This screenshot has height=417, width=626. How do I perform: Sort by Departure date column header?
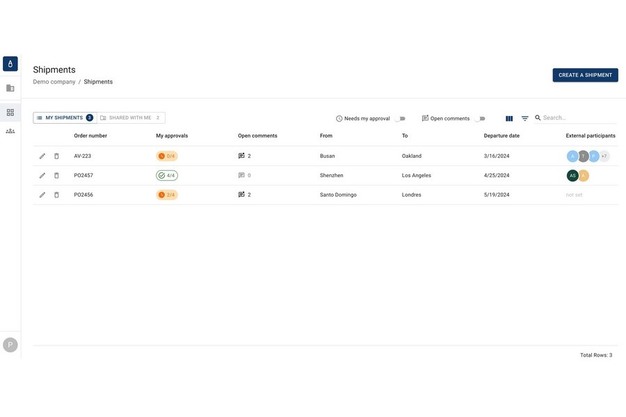click(x=501, y=135)
